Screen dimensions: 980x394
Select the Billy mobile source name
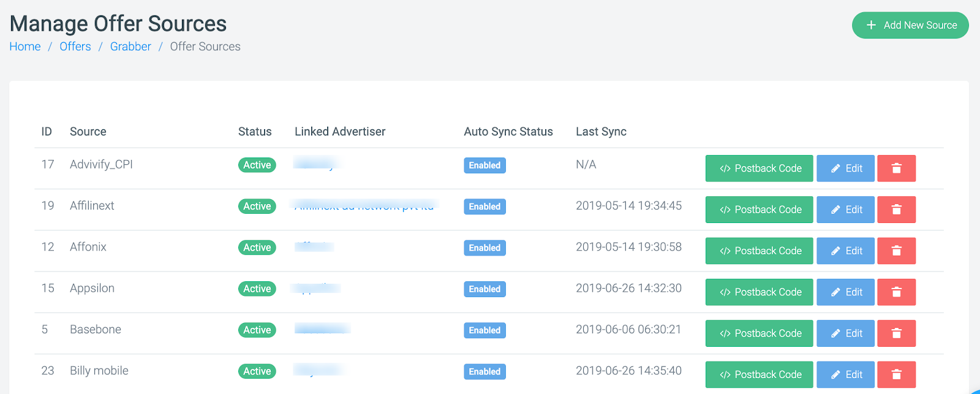[x=99, y=371]
